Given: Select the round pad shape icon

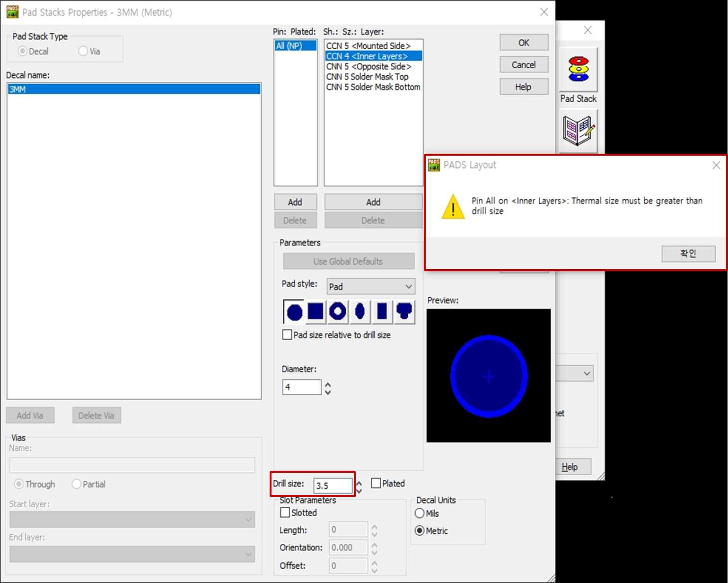Looking at the screenshot, I should coord(294,312).
